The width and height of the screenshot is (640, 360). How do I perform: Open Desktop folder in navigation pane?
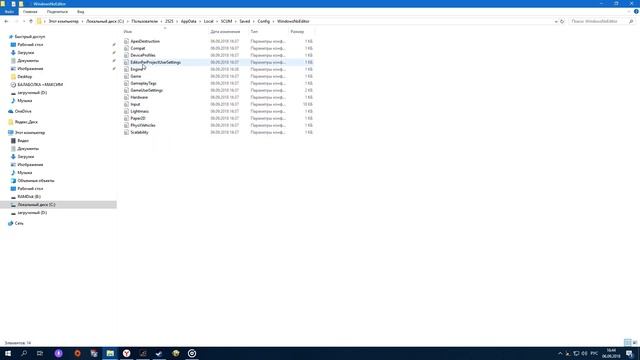coord(24,77)
